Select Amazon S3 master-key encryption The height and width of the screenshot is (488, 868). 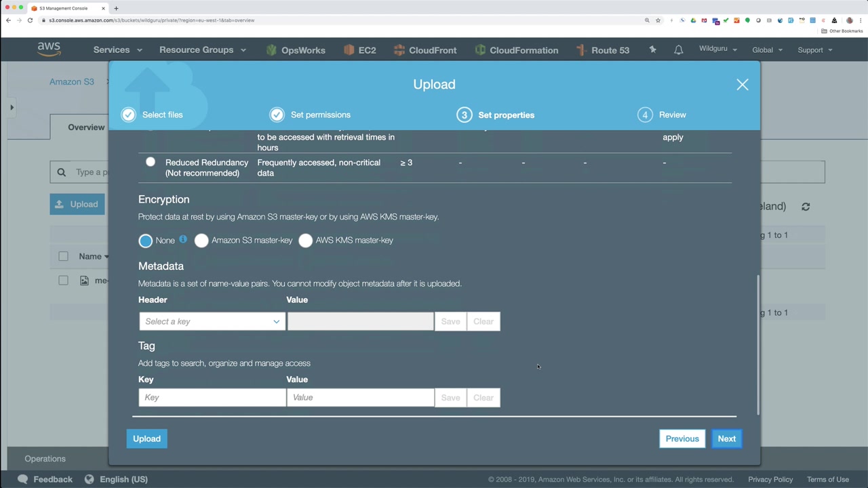[201, 241]
